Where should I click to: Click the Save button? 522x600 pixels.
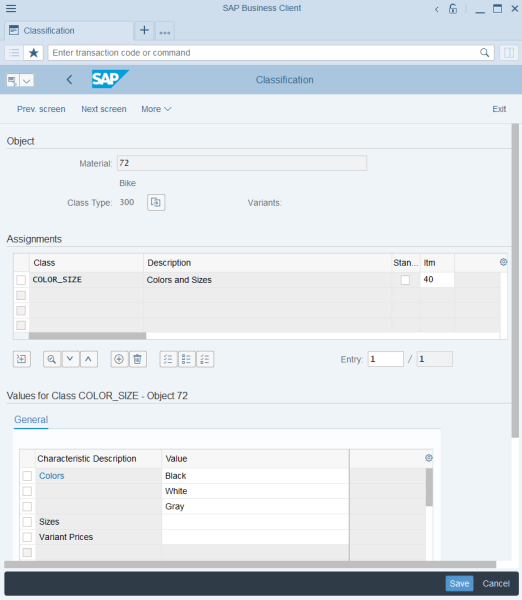tap(459, 583)
